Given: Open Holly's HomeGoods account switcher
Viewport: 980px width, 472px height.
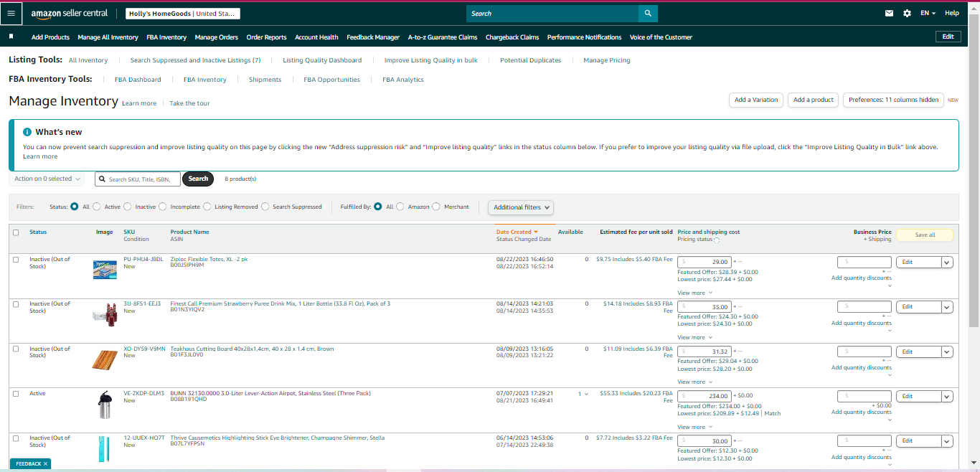Looking at the screenshot, I should pyautogui.click(x=183, y=14).
